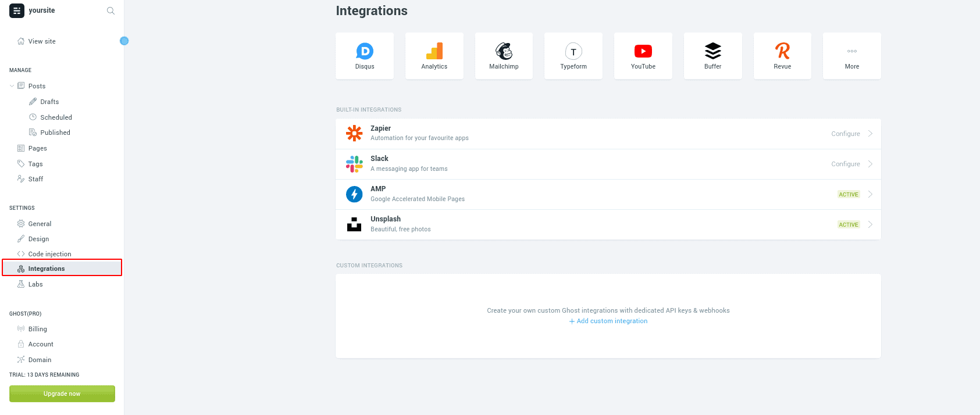Expand the Unsplash row chevron
The height and width of the screenshot is (415, 980).
tap(871, 224)
